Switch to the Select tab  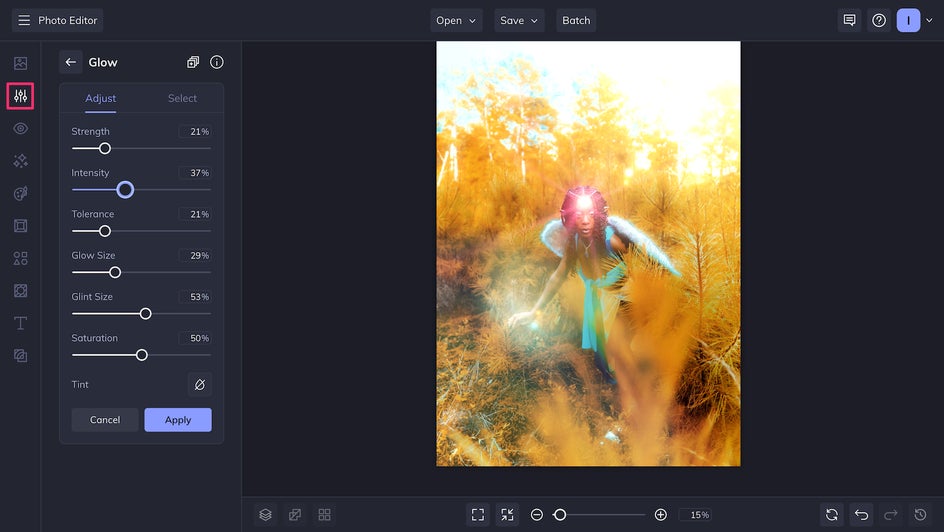[x=182, y=98]
